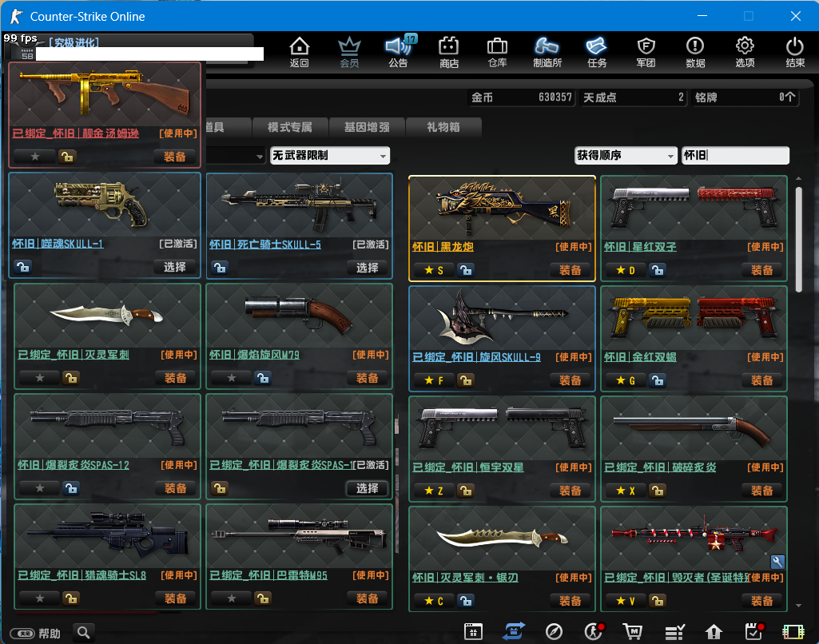This screenshot has height=644, width=819.
Task: Toggle favorite star S on 黑龙炮
Action: click(434, 270)
